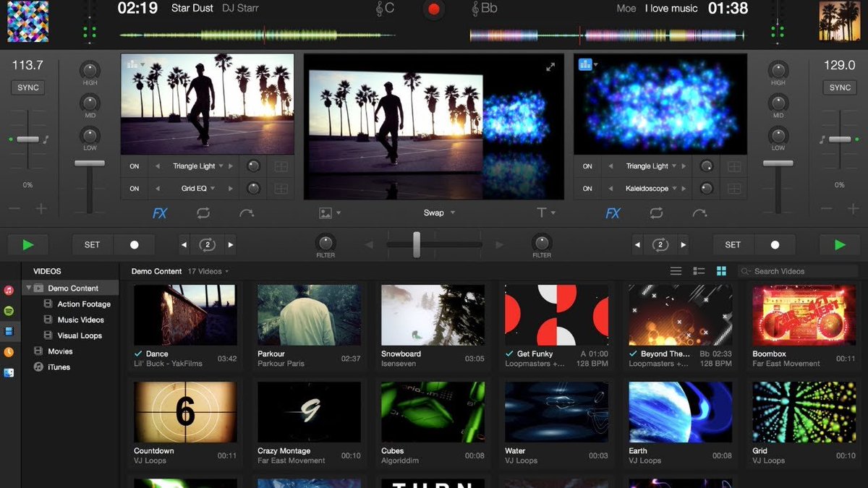Switch to right deck bounce arrow tab

[x=699, y=213]
